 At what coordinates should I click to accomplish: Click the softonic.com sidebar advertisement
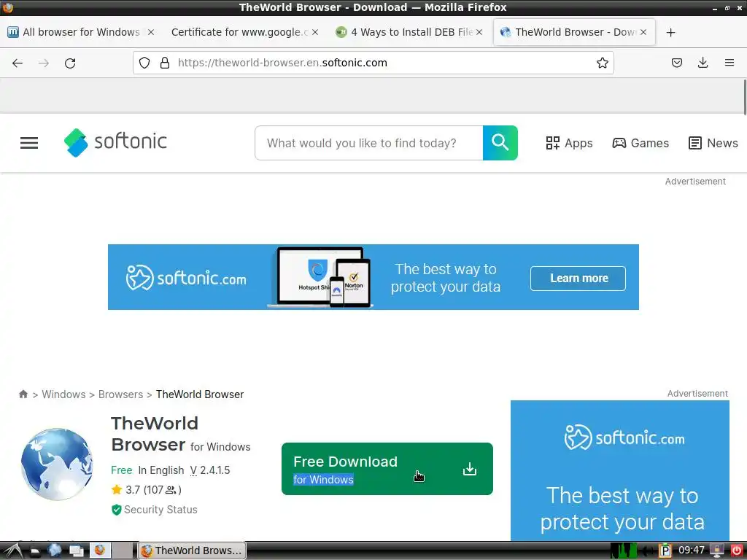(x=620, y=470)
